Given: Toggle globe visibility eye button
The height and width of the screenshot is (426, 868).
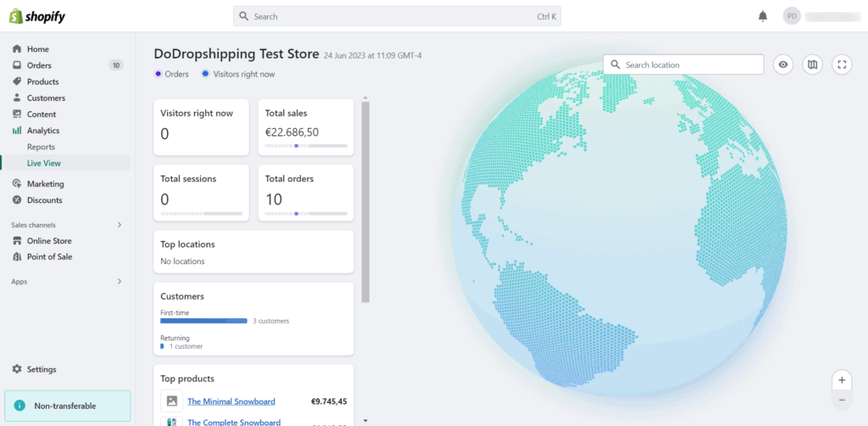Looking at the screenshot, I should point(782,64).
